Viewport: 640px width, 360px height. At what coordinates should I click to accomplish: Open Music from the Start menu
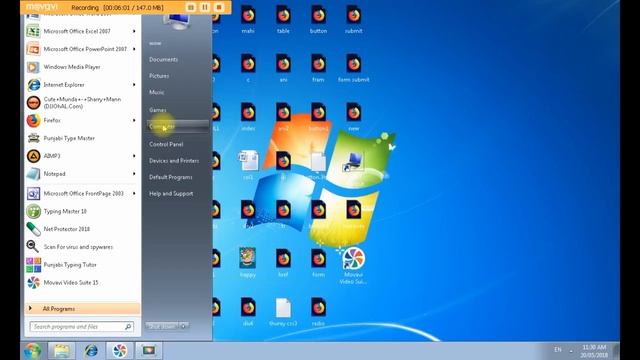pyautogui.click(x=157, y=92)
